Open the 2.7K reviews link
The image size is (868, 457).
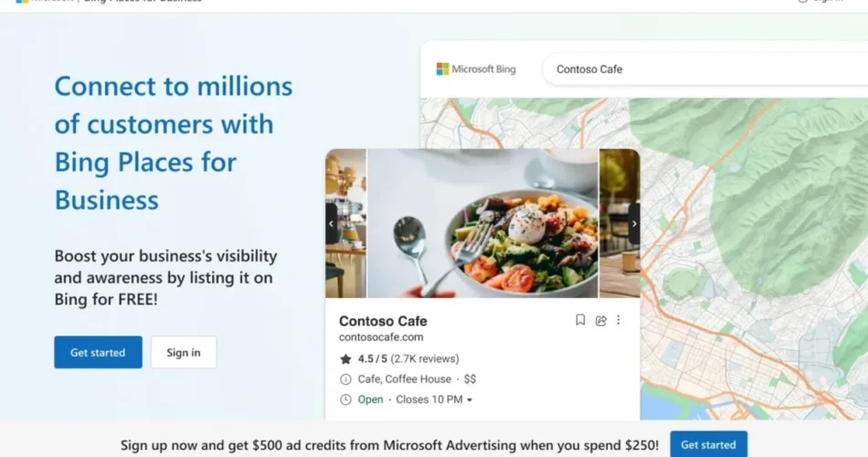click(x=425, y=359)
